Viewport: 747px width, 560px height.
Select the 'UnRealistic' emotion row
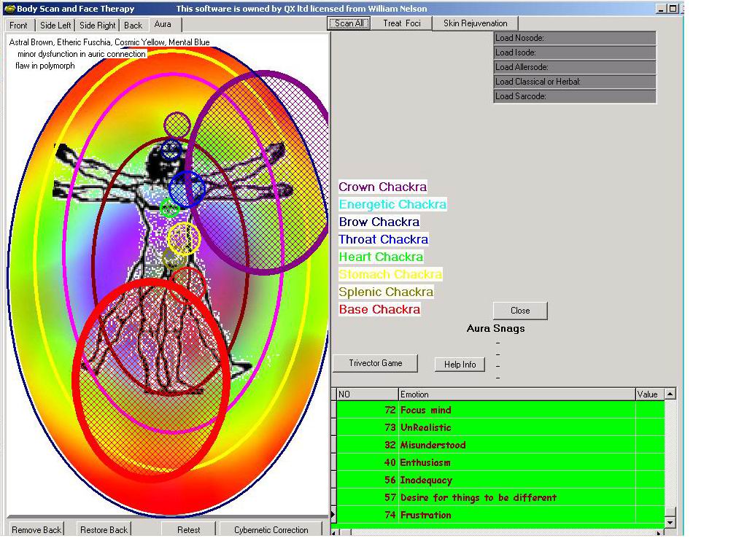(500, 427)
